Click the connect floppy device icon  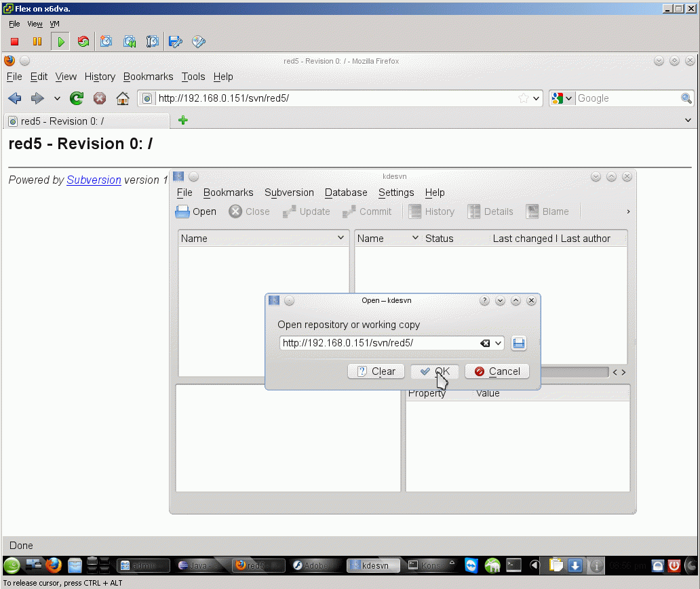click(176, 41)
